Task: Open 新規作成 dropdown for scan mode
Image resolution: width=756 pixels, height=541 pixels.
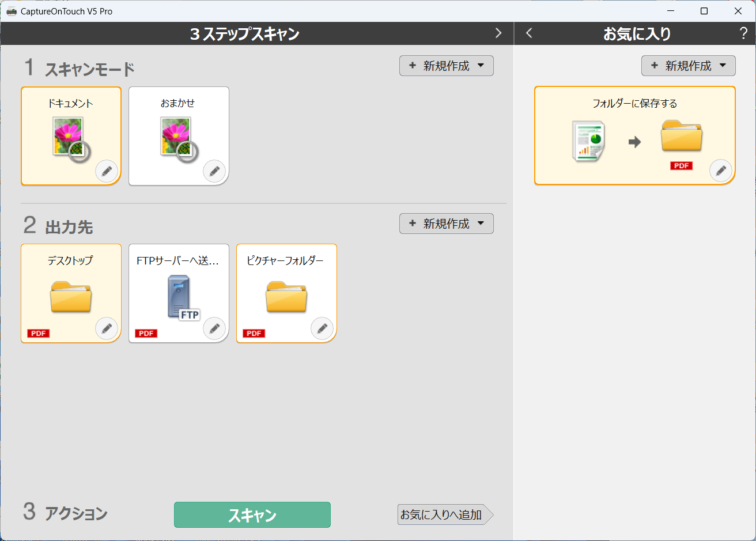Action: click(x=447, y=66)
